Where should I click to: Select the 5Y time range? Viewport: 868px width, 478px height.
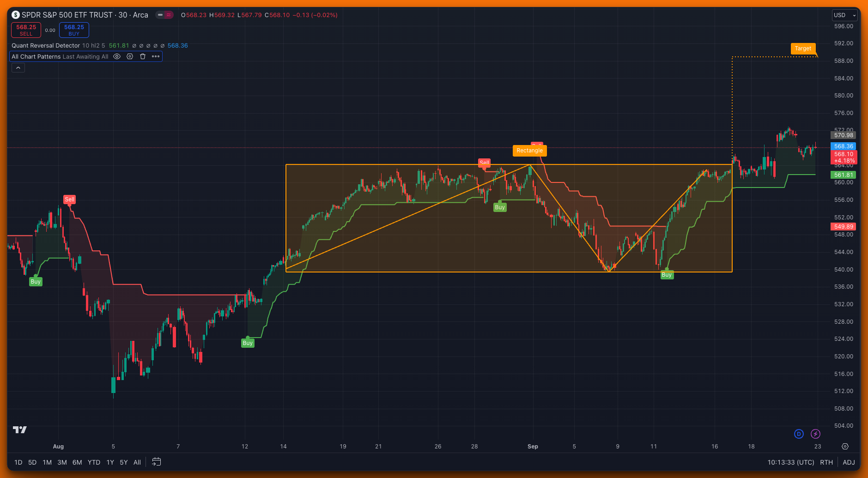click(123, 462)
